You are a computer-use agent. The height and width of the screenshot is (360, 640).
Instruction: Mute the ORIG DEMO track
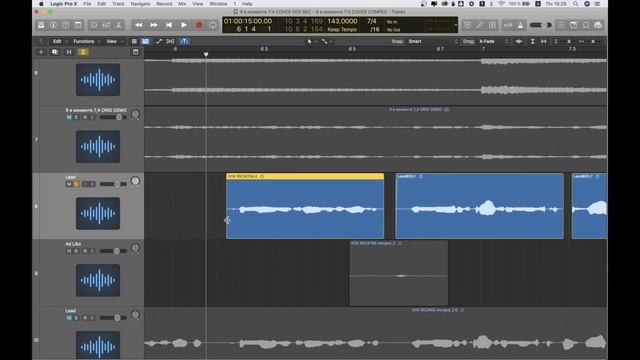tap(69, 117)
